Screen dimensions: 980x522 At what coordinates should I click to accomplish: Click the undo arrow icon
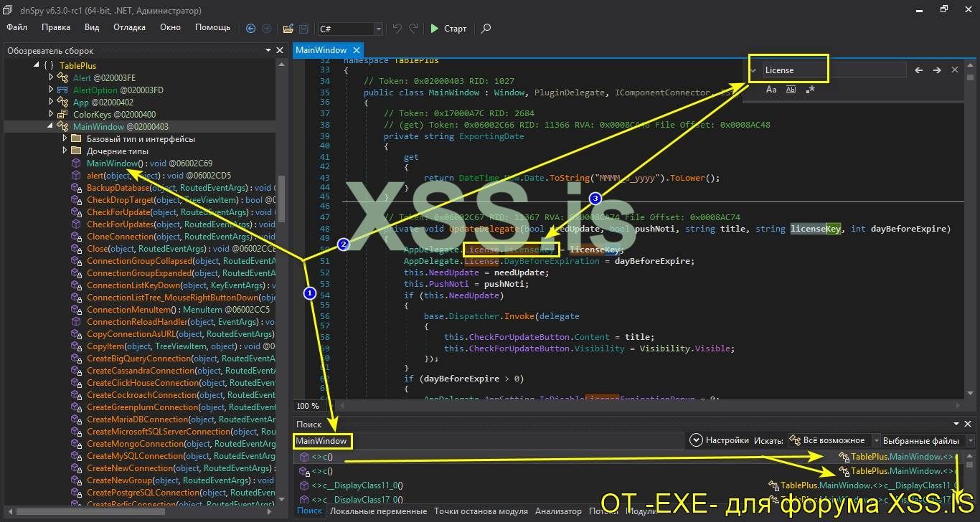pyautogui.click(x=397, y=29)
